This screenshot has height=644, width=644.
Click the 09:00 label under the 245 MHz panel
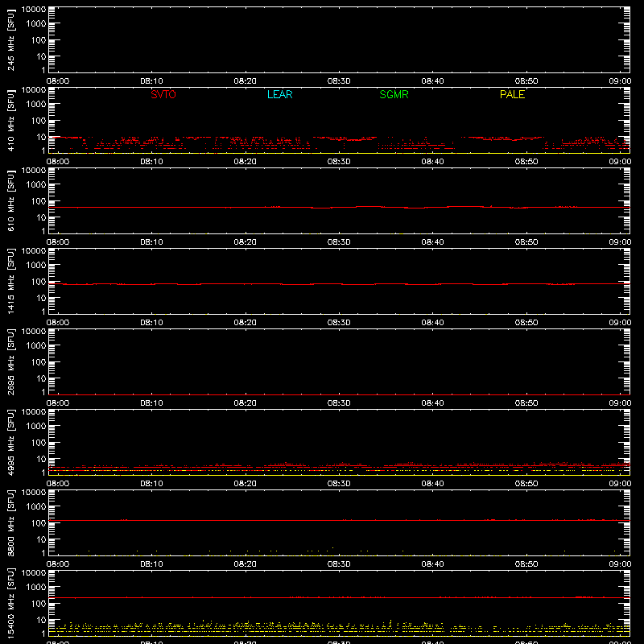(620, 81)
